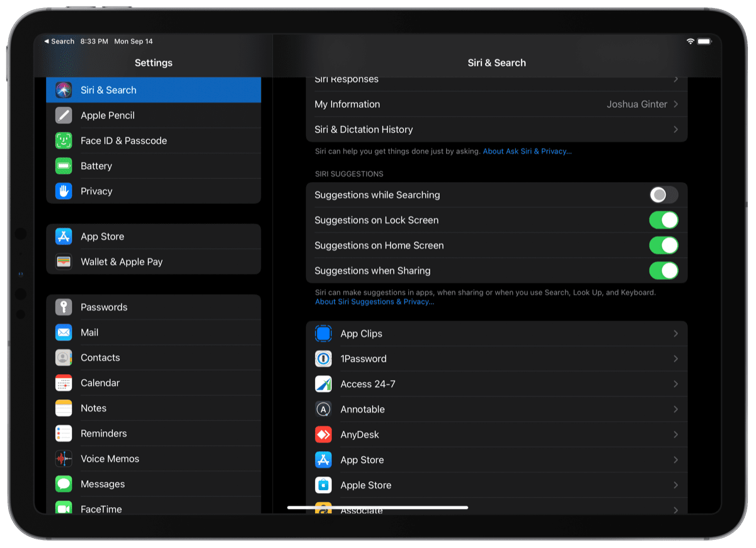Image resolution: width=756 pixels, height=548 pixels.
Task: Tap the Notes label in sidebar
Action: pos(93,408)
